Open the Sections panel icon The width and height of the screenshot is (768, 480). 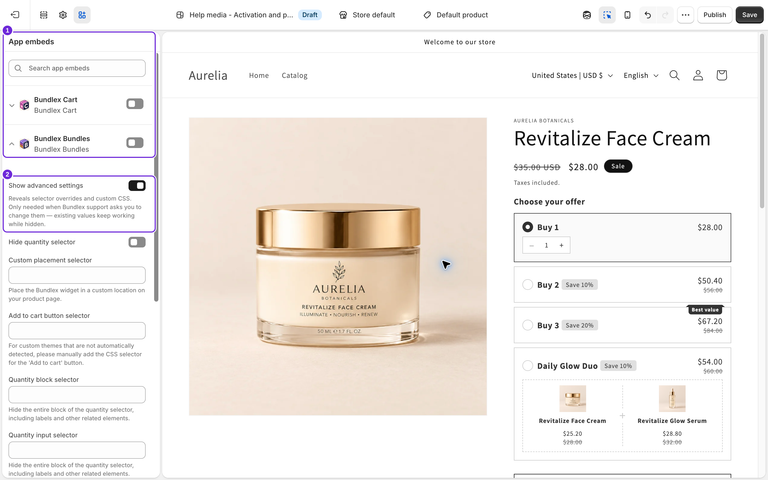pyautogui.click(x=44, y=15)
